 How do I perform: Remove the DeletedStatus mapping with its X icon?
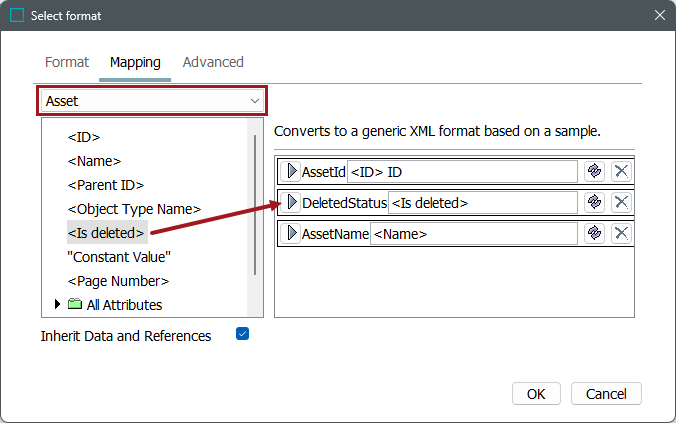[621, 202]
